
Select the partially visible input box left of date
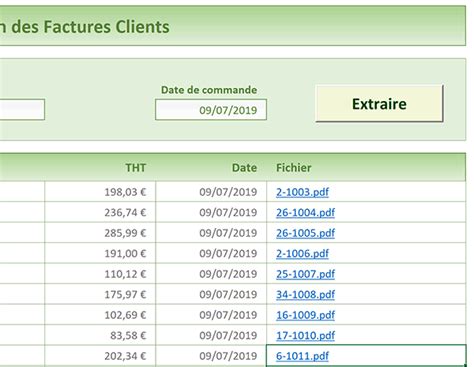tap(22, 109)
